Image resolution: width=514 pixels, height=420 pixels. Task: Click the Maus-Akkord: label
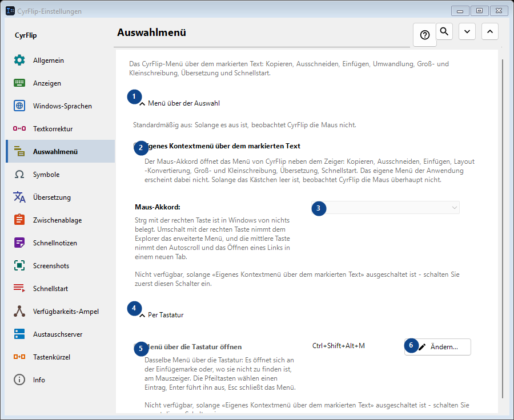click(x=158, y=207)
